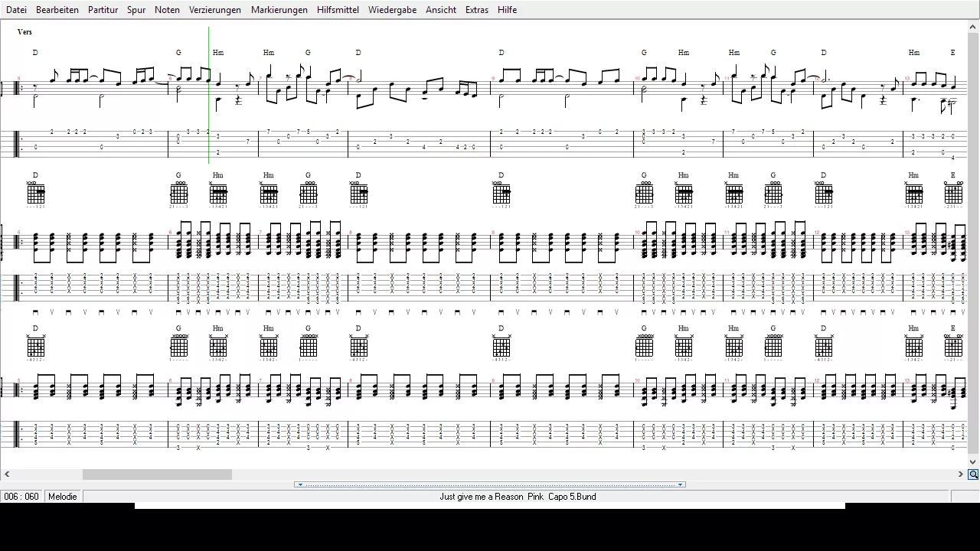Open the Hilfsmittel menu
980x551 pixels.
click(x=338, y=10)
